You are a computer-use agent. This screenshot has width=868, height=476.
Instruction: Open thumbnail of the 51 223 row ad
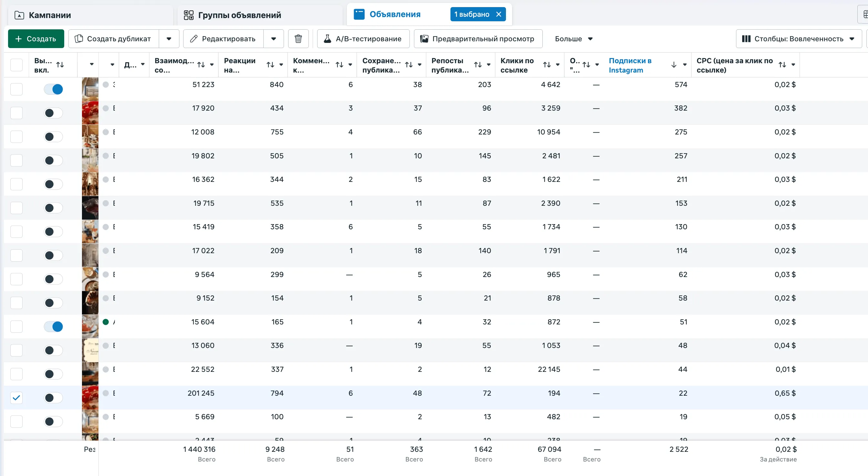click(x=90, y=89)
